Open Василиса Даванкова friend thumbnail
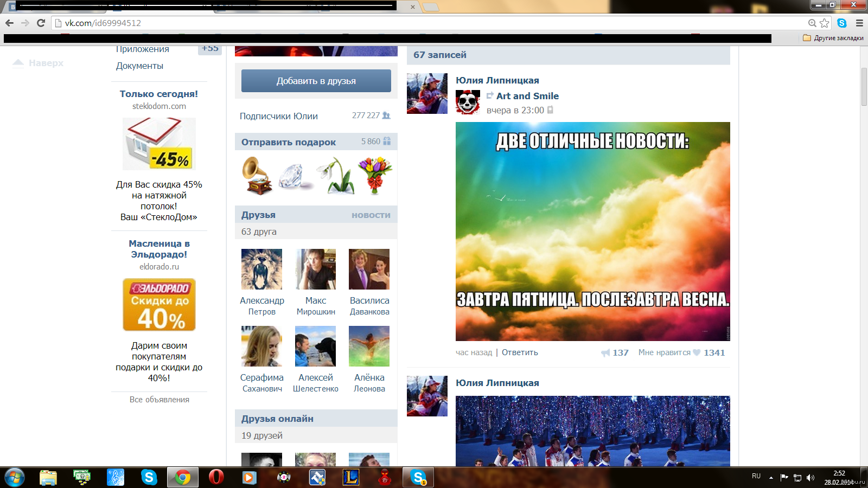This screenshot has height=488, width=868. tap(369, 269)
